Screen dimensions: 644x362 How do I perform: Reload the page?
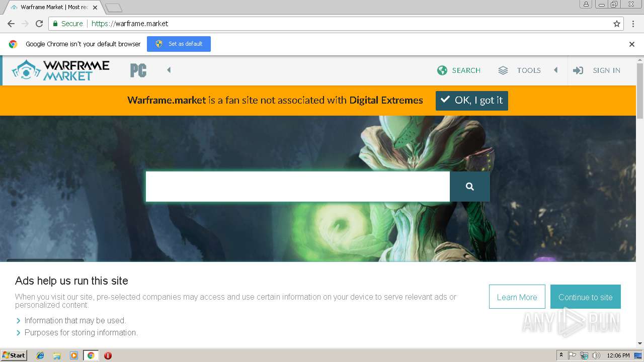[x=39, y=24]
